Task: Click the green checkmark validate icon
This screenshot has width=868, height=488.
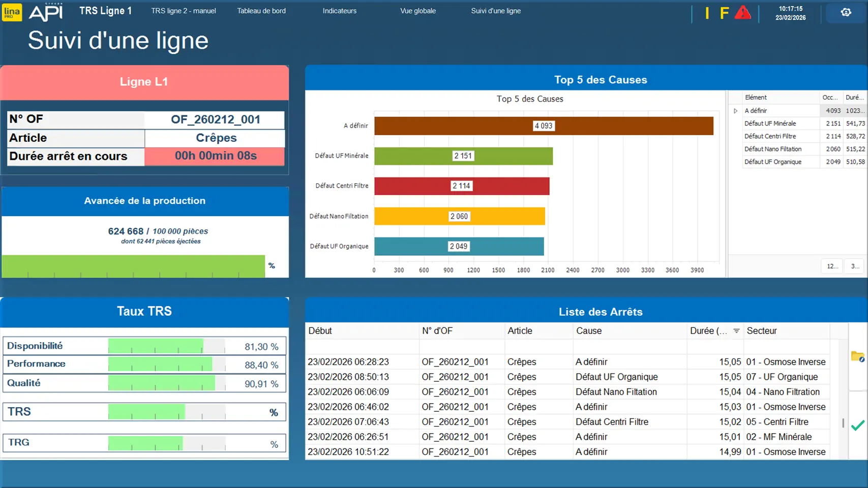Action: tap(857, 425)
